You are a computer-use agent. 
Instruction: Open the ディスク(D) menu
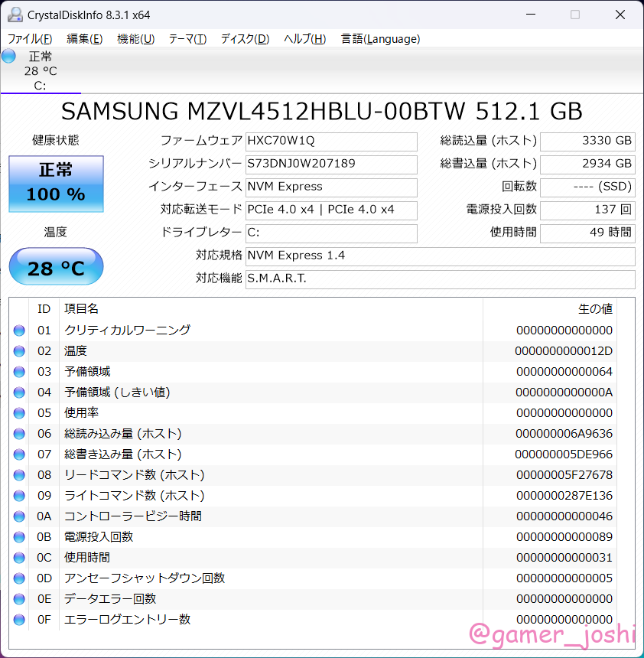pyautogui.click(x=245, y=39)
